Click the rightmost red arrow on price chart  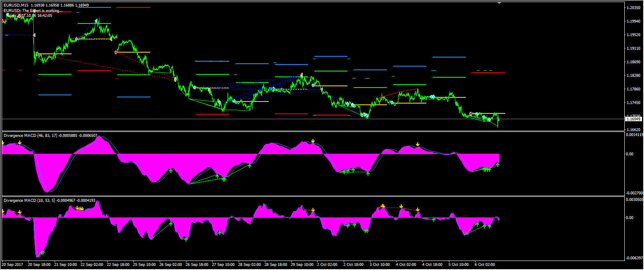pyautogui.click(x=471, y=113)
